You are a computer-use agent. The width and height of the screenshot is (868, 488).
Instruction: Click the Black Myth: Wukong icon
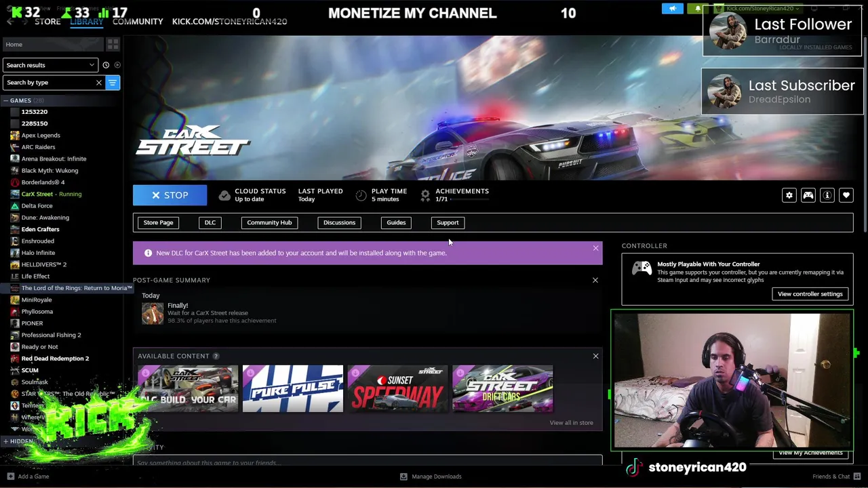[15, 171]
